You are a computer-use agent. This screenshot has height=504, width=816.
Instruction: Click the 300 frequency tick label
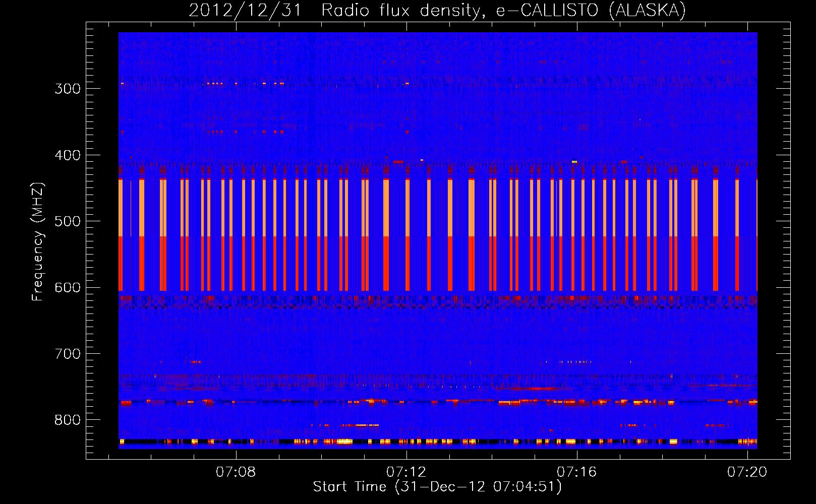click(x=68, y=89)
